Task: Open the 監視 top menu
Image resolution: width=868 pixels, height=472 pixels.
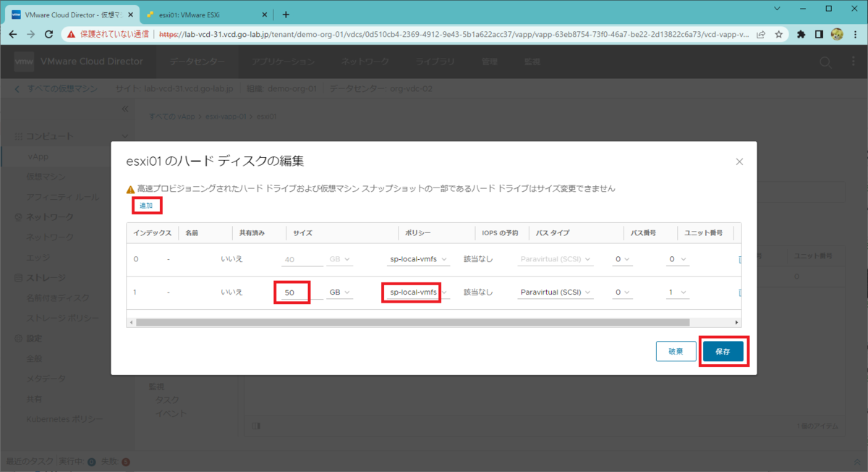Action: click(532, 62)
